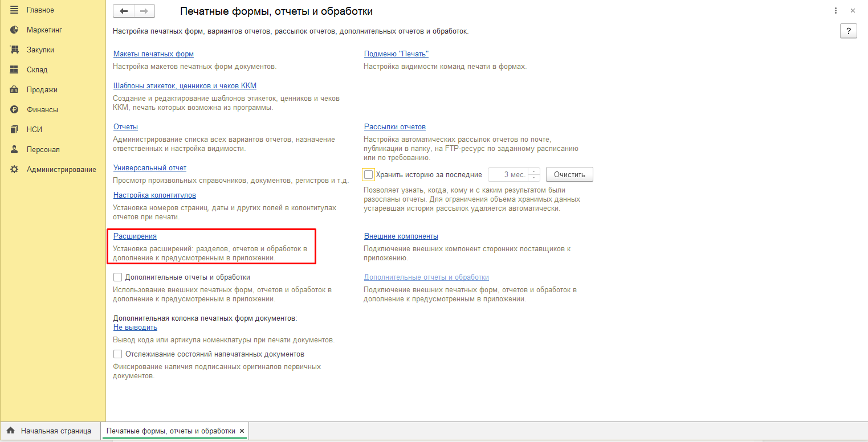Increase months value with spinner up arrow
The height and width of the screenshot is (442, 868).
pos(534,171)
